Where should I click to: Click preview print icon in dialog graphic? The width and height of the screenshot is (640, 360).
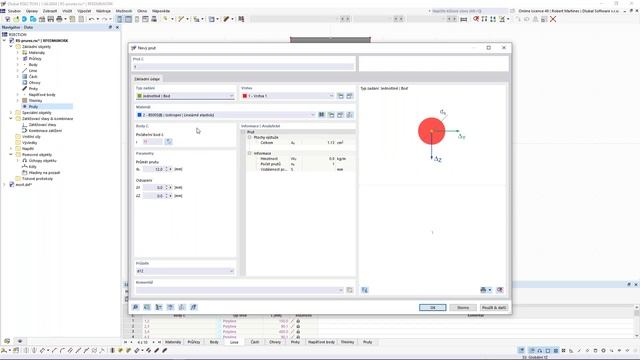[484, 290]
